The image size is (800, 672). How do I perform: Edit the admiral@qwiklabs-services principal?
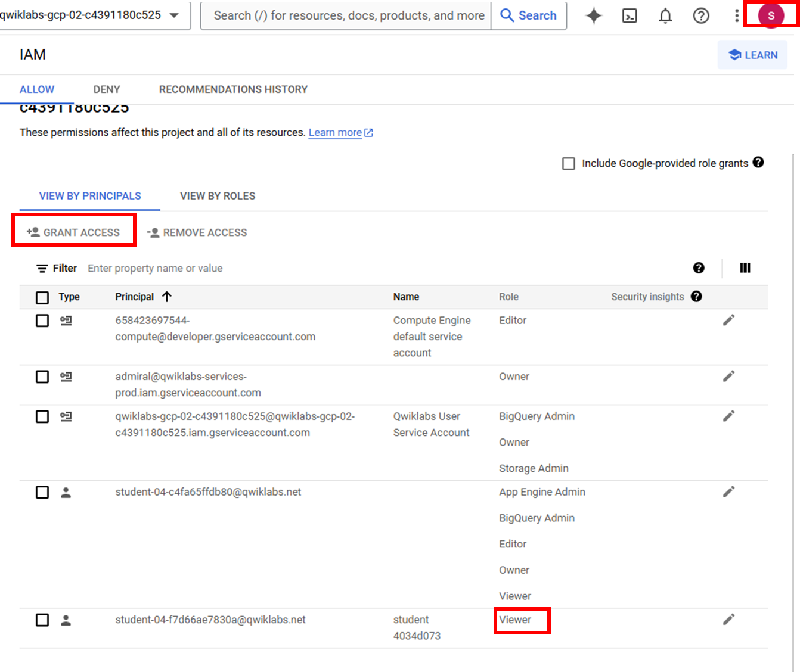click(728, 376)
